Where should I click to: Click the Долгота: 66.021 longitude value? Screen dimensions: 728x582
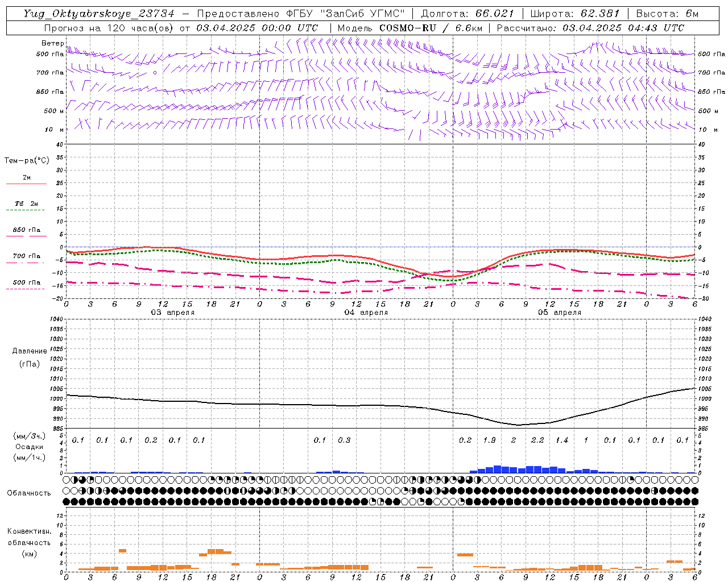tap(468, 14)
